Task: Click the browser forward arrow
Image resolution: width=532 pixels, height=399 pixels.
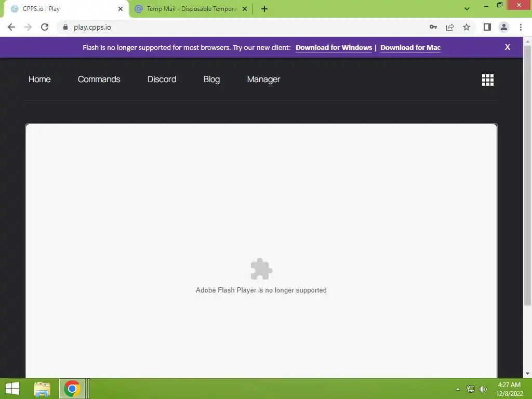Action: (28, 27)
